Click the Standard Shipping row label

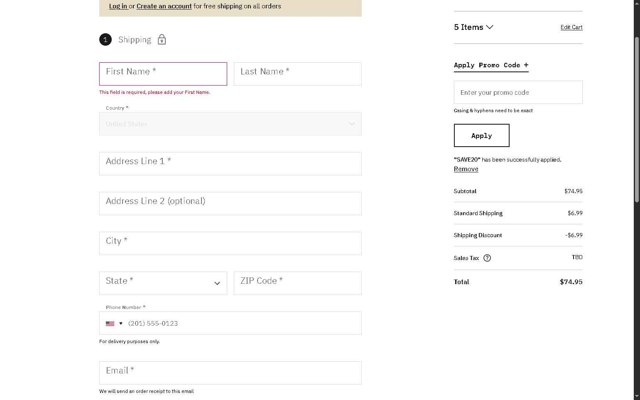478,213
